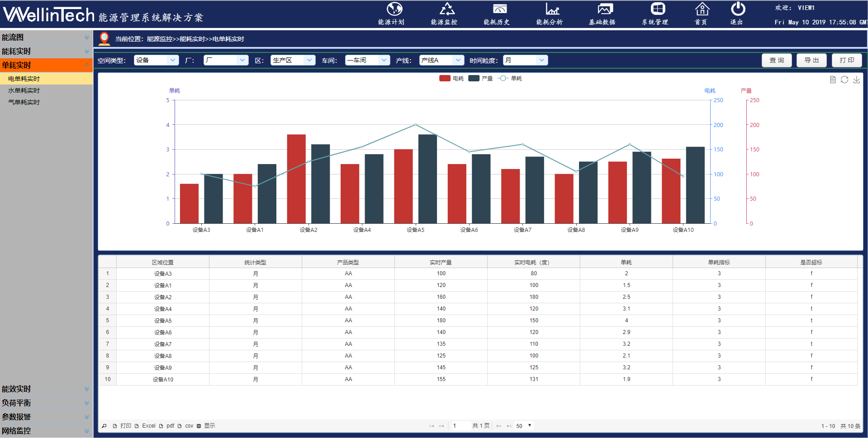The width and height of the screenshot is (868, 438).
Task: Click the 导出 button
Action: [811, 60]
